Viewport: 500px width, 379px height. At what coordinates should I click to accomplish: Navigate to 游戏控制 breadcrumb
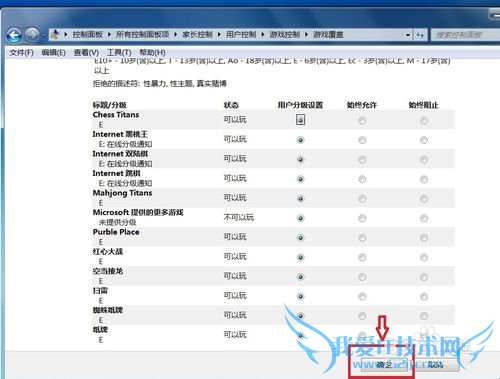coord(285,35)
